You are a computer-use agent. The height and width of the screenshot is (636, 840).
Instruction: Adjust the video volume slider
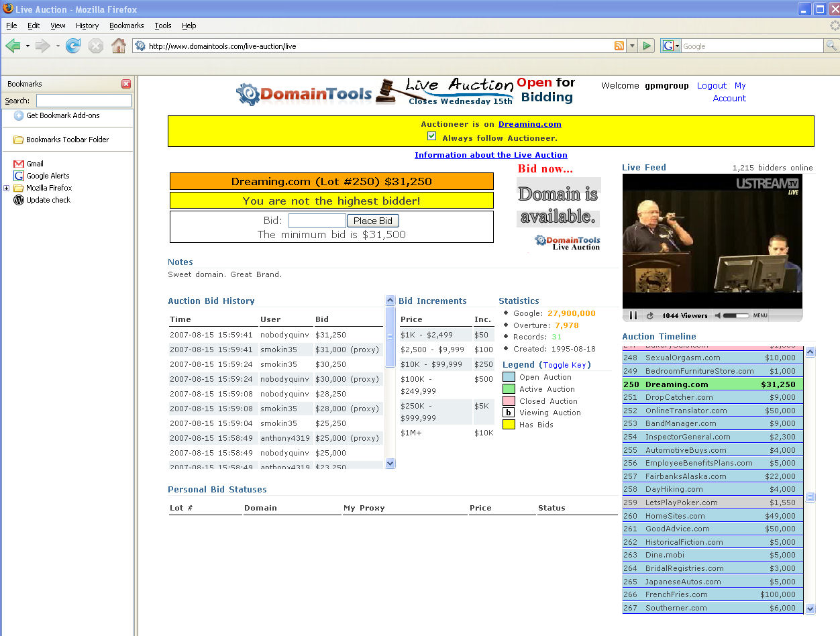point(735,315)
